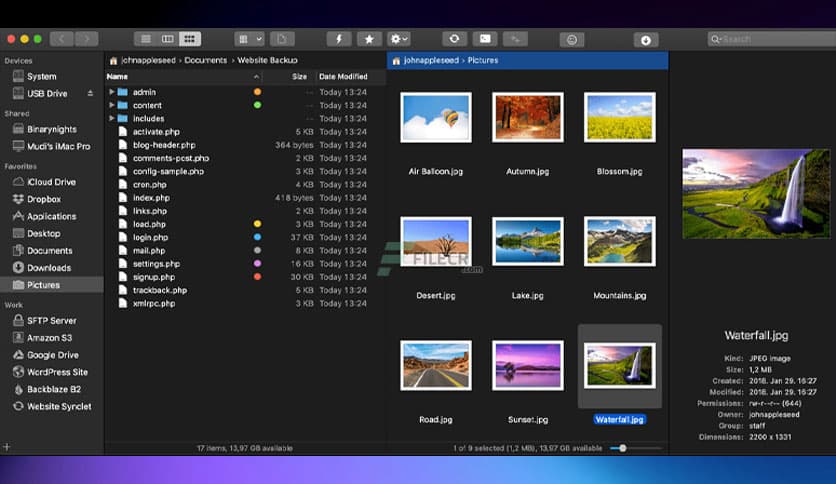Eject the USB Drive
This screenshot has width=836, height=484.
[x=91, y=94]
